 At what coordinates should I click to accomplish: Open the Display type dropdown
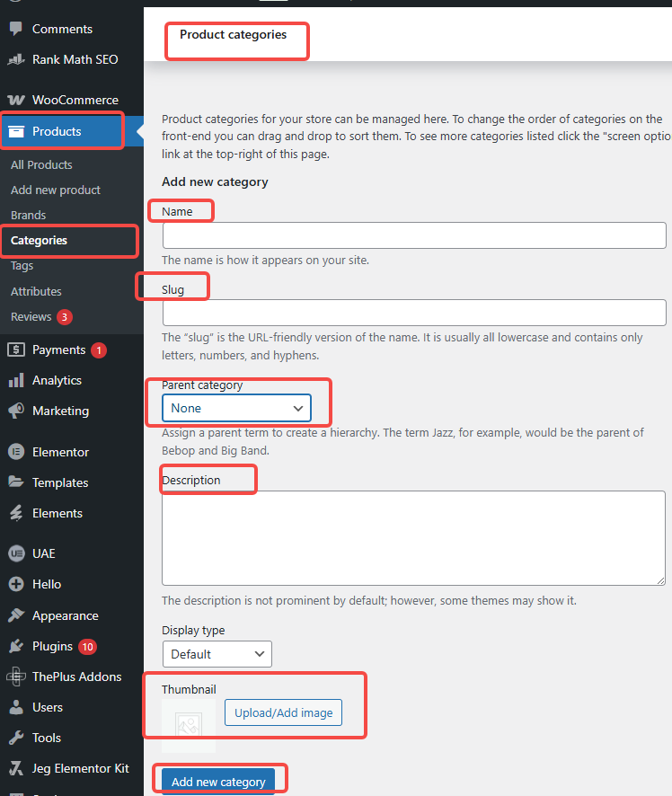click(x=217, y=654)
